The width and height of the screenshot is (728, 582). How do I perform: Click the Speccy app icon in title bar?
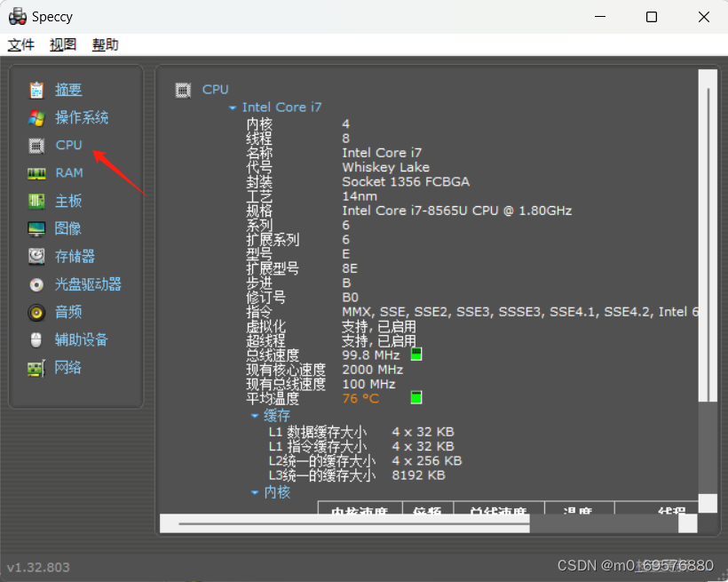[18, 17]
